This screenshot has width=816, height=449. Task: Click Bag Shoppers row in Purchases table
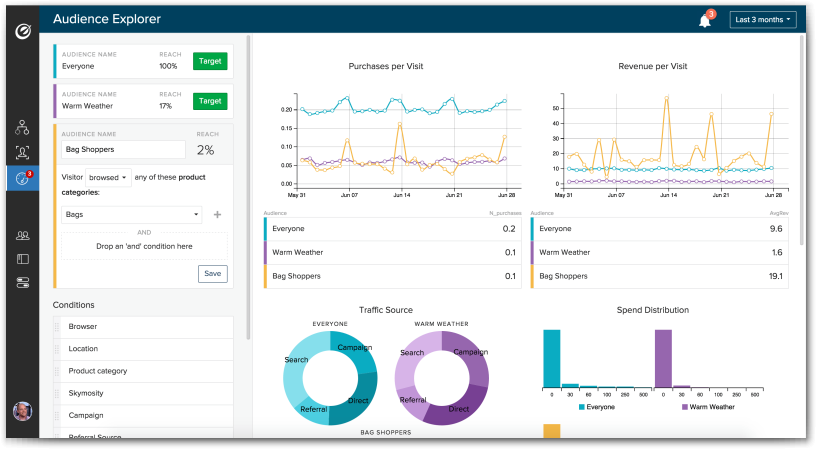pos(392,276)
